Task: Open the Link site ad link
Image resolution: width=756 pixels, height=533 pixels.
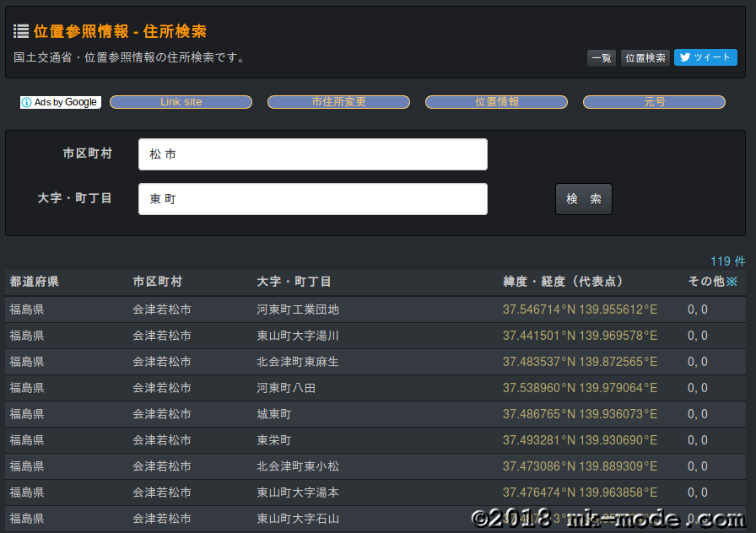Action: (x=181, y=102)
